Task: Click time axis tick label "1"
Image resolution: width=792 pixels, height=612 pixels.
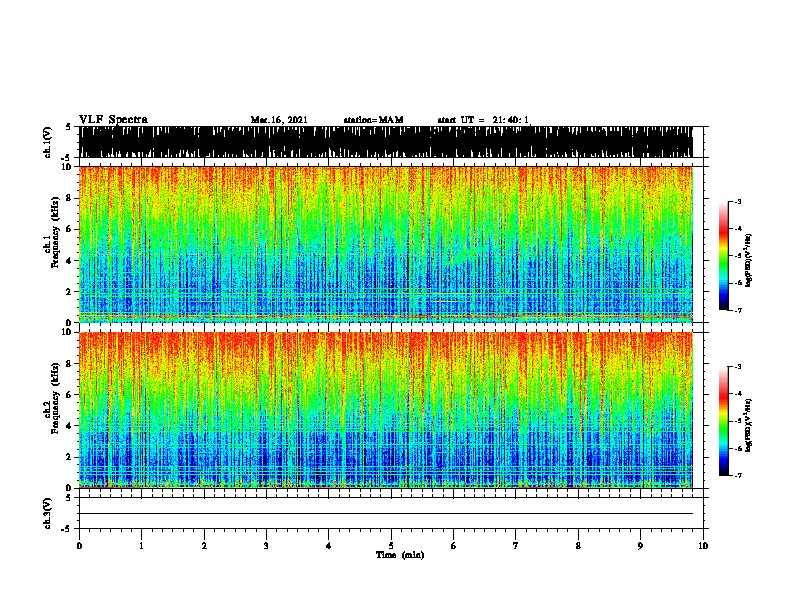Action: point(141,546)
